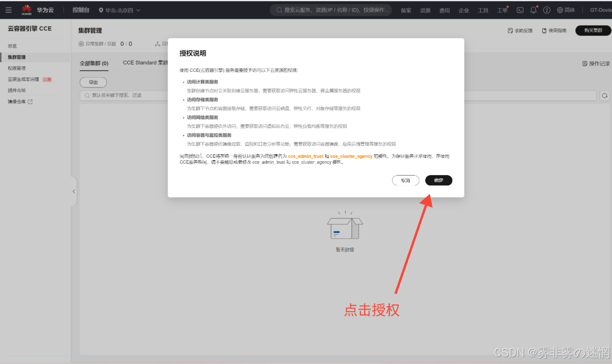612x364 pixels.
Task: Open the hamburger menu in top bar
Action: pyautogui.click(x=9, y=10)
